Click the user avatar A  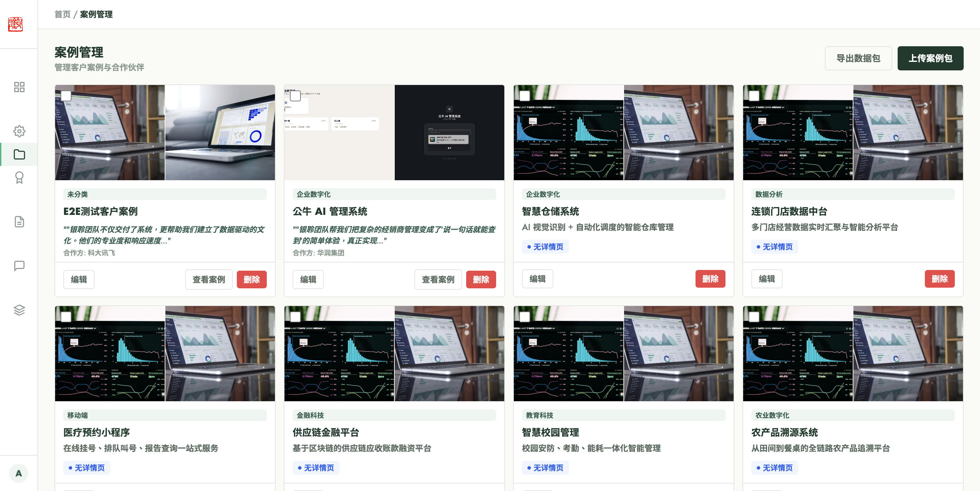pyautogui.click(x=19, y=473)
